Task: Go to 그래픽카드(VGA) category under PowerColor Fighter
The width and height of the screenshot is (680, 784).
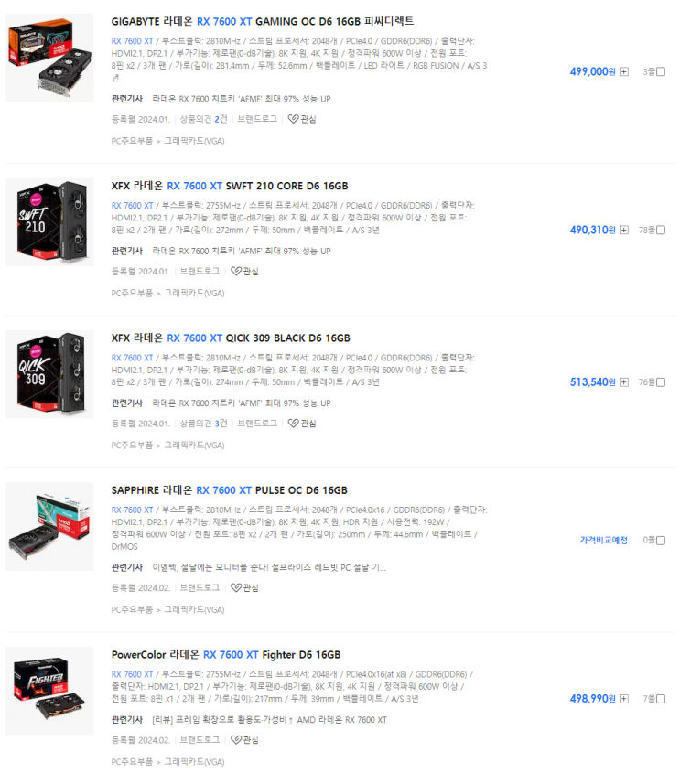Action: [194, 761]
